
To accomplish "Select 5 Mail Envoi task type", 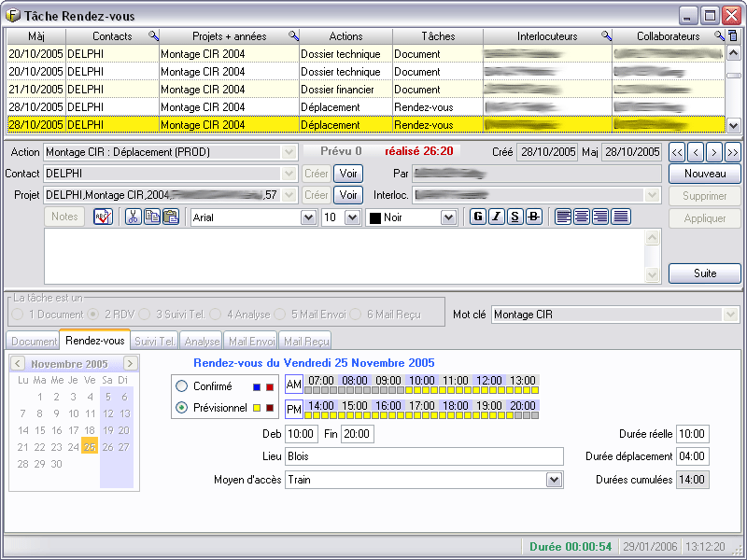I will pos(279,315).
